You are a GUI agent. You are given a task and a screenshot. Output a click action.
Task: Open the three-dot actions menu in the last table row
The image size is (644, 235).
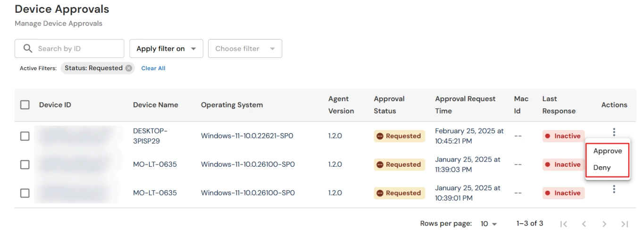pyautogui.click(x=614, y=189)
